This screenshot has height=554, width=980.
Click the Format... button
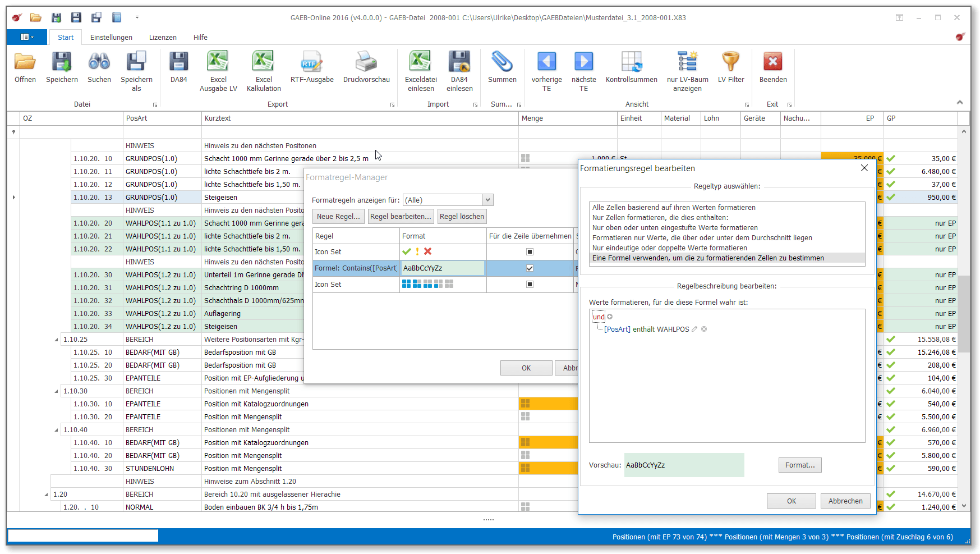pos(799,465)
